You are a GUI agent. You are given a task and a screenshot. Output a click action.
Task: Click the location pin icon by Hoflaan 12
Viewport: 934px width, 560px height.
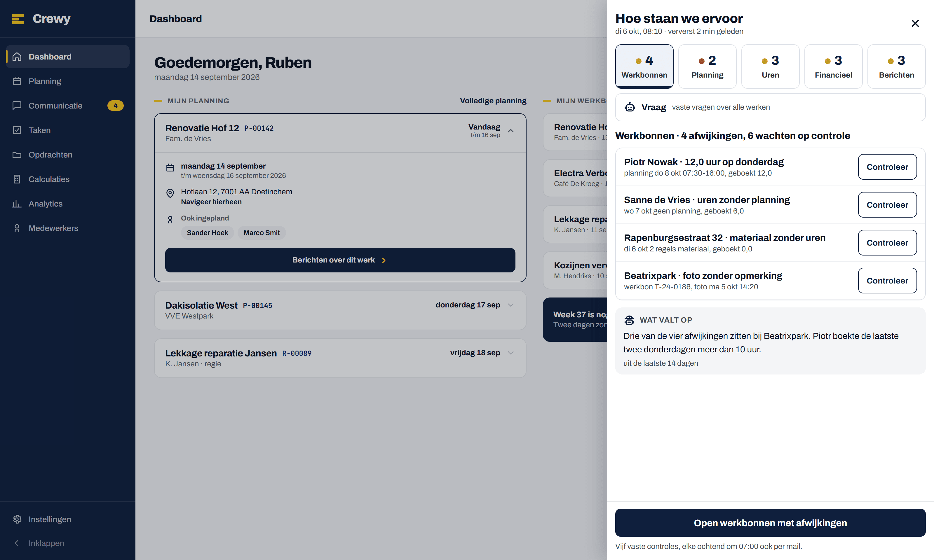(x=170, y=193)
